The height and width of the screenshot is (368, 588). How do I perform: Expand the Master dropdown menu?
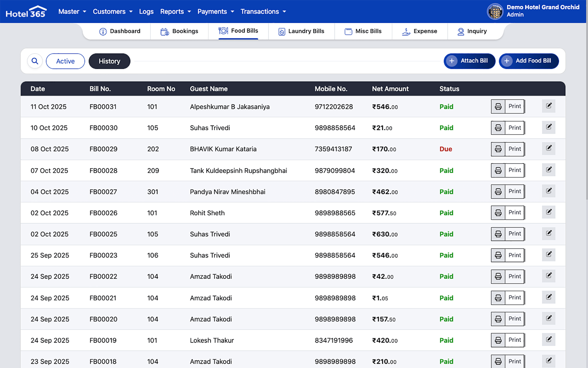tap(72, 11)
